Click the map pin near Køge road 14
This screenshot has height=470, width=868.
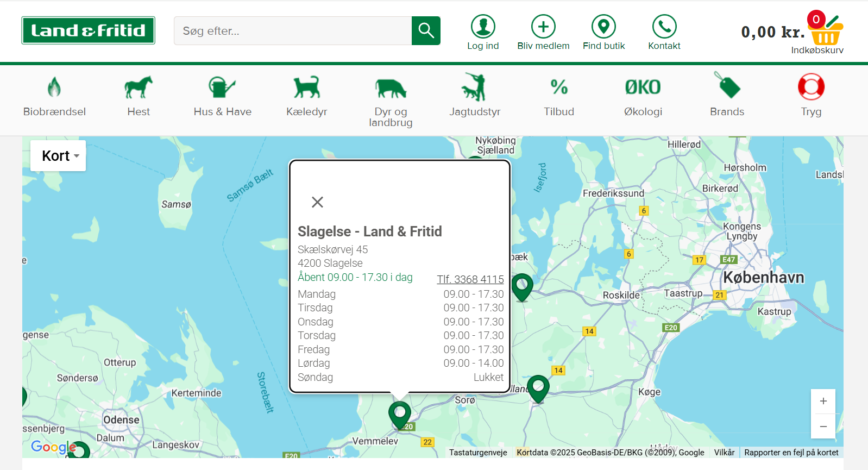point(538,388)
